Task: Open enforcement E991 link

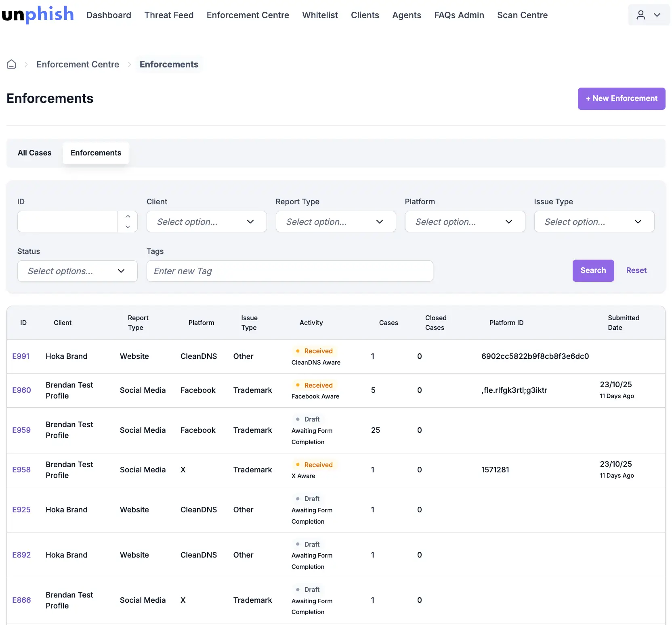Action: (21, 357)
